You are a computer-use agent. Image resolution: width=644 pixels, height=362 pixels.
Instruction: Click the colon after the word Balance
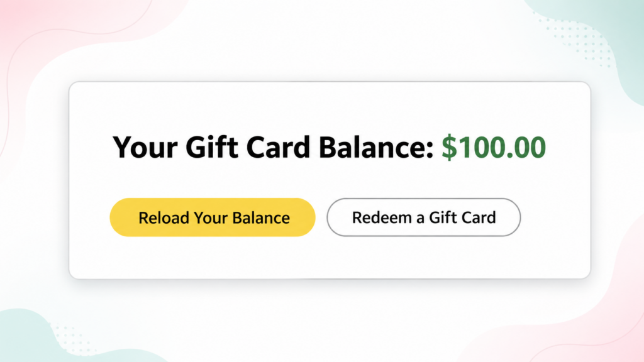coord(430,151)
